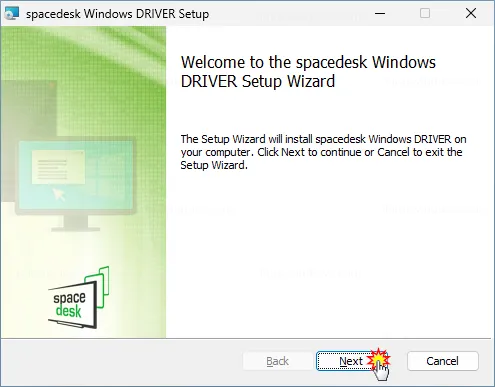The image size is (495, 387).
Task: Cancel the spacedesk driver setup
Action: point(443,361)
